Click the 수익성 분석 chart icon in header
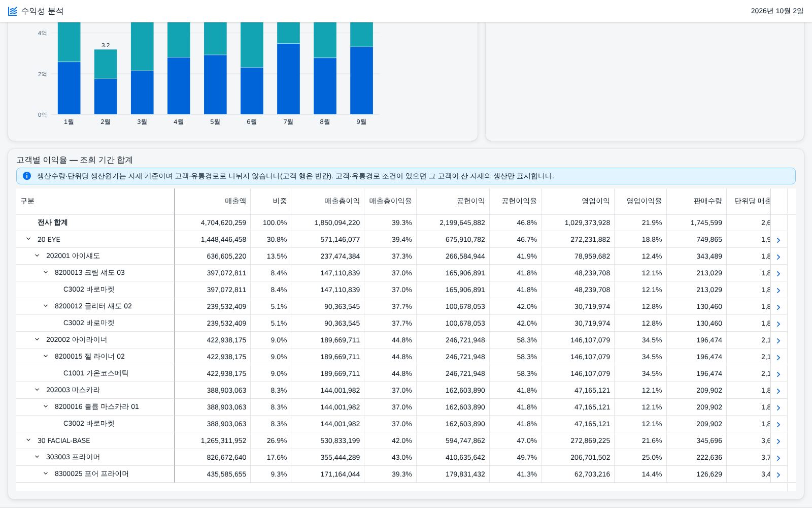 click(x=13, y=11)
